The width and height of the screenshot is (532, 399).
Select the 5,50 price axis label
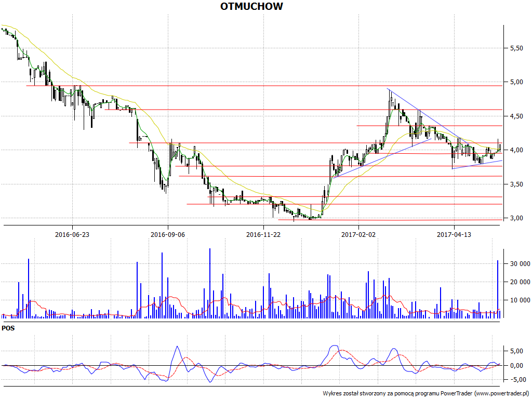coord(516,48)
